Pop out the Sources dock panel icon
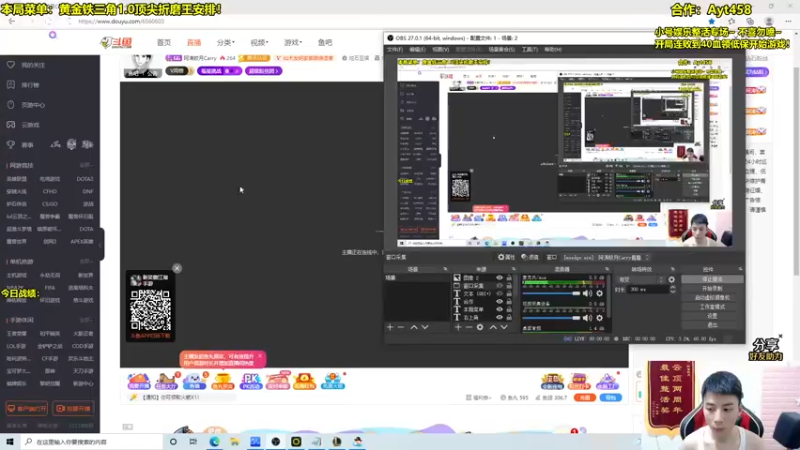The height and width of the screenshot is (450, 800). (x=514, y=269)
